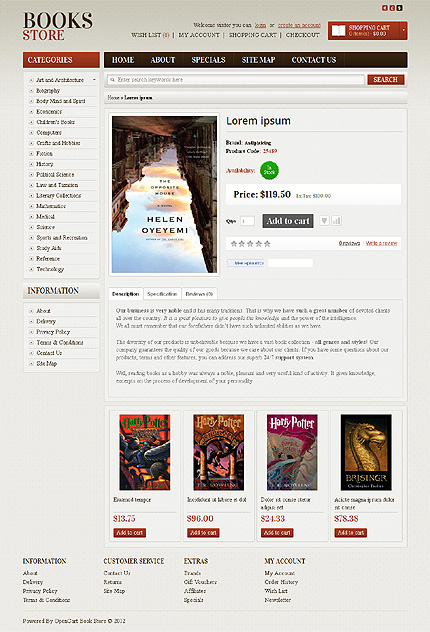Open the Specification tab
This screenshot has width=430, height=632.
click(162, 294)
